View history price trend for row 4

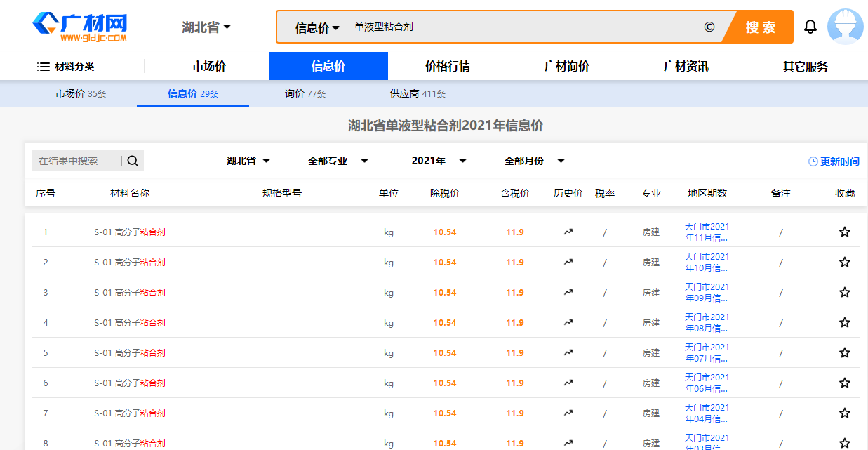point(568,322)
